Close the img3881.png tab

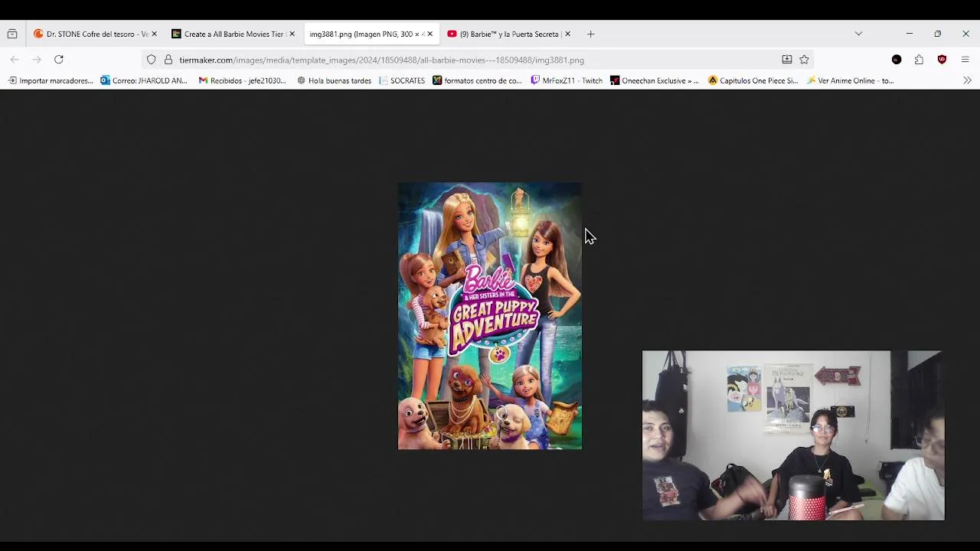coord(430,34)
